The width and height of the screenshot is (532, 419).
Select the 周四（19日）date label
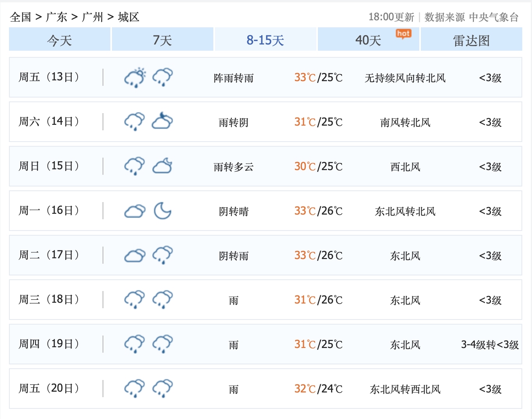point(49,344)
